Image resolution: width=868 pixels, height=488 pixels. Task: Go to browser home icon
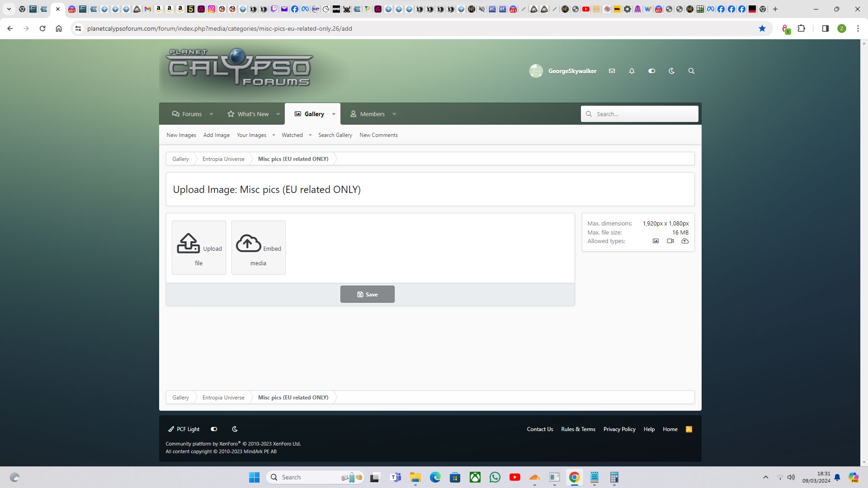(x=59, y=28)
